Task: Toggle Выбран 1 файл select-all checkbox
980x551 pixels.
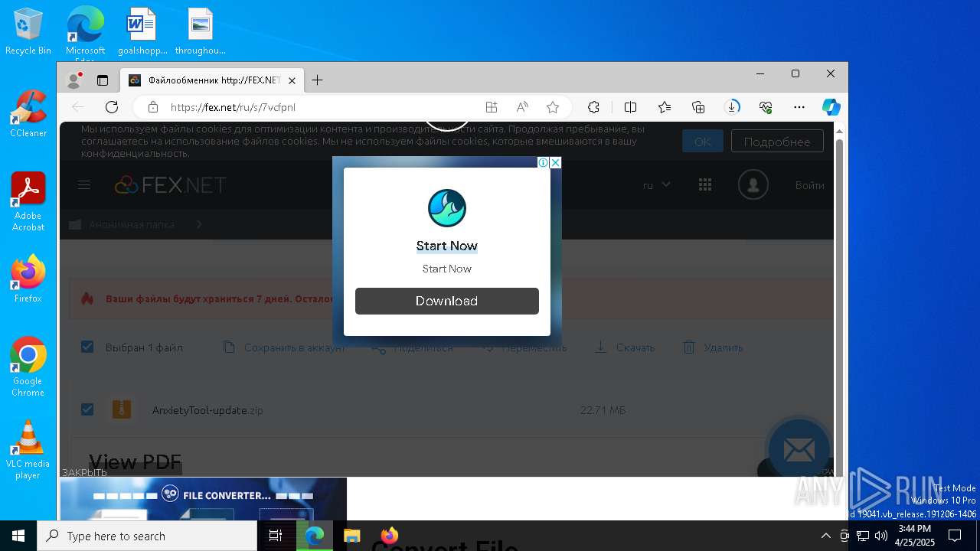Action: point(87,347)
